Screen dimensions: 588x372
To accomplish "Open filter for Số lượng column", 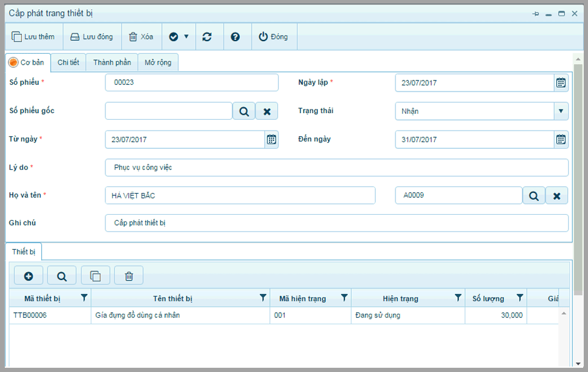I will [x=520, y=298].
